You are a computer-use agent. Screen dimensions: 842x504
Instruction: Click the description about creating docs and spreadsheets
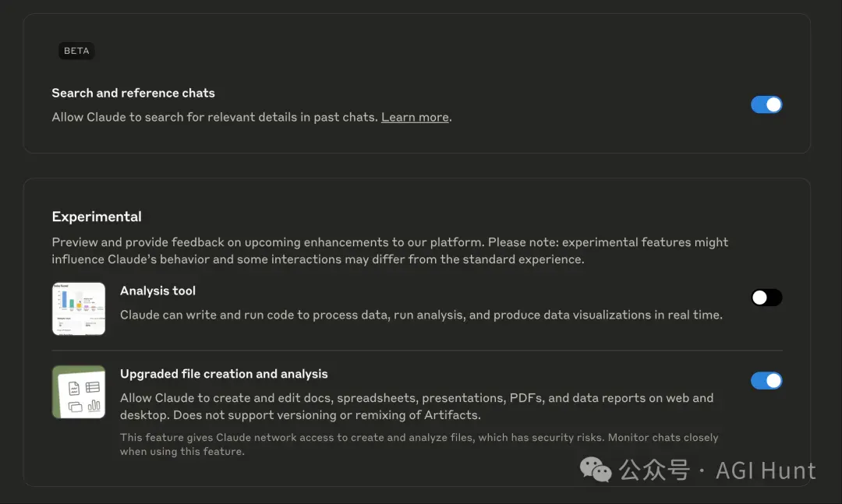[416, 407]
